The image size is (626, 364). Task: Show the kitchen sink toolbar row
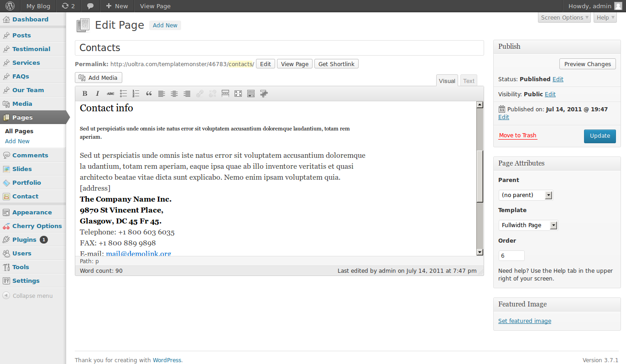[x=251, y=94]
